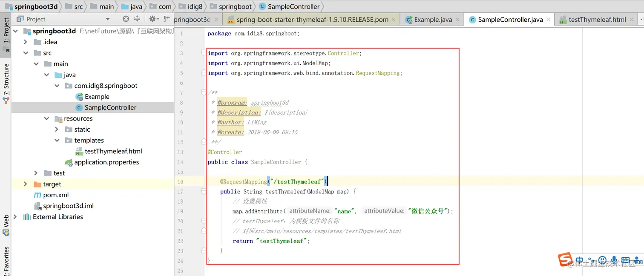Click the Sogou emoji smiley icon

click(602, 260)
